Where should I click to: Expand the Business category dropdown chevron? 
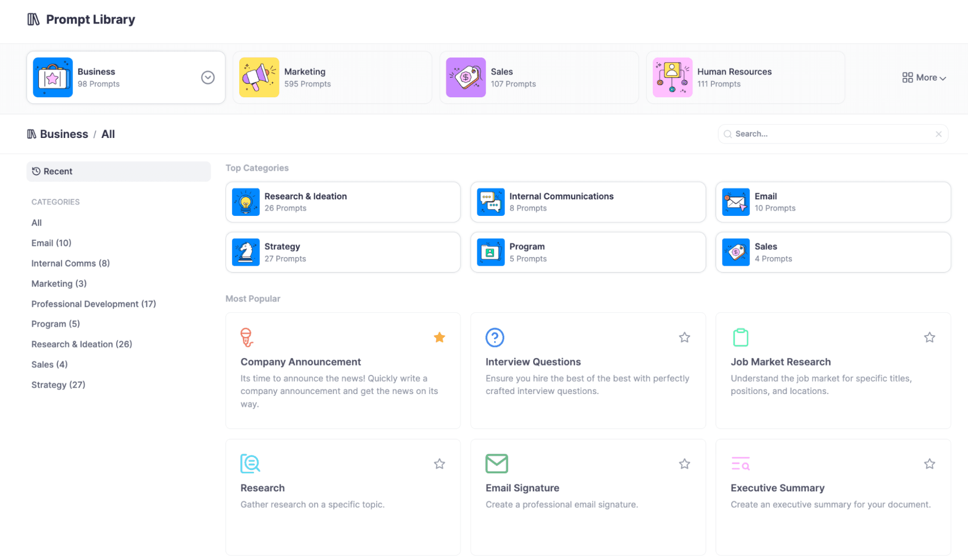(208, 77)
